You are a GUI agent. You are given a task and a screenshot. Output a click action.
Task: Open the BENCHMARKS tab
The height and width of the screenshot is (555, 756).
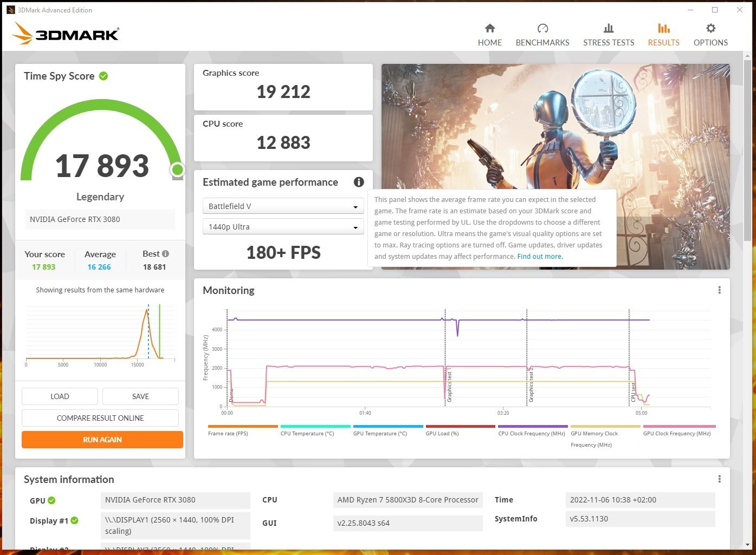pos(542,35)
